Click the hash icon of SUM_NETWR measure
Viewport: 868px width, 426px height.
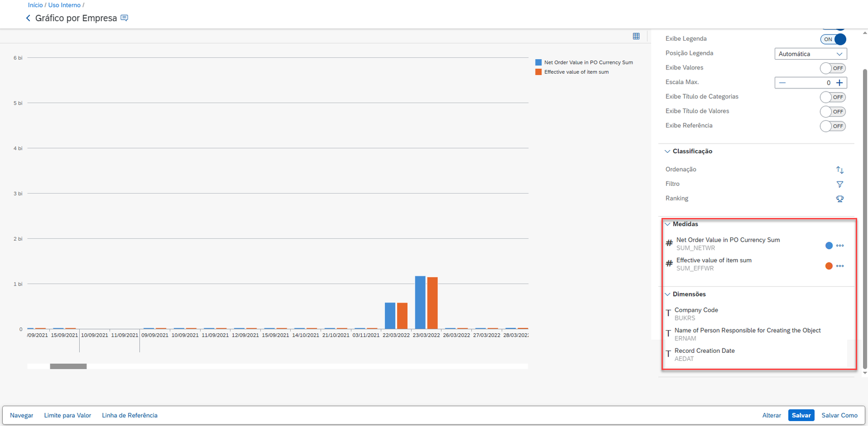[669, 243]
